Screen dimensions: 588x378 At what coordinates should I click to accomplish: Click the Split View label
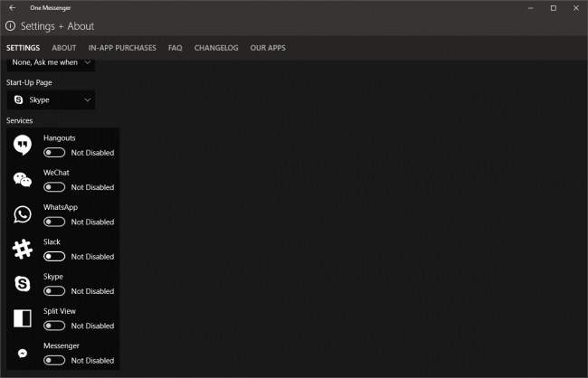click(x=59, y=311)
